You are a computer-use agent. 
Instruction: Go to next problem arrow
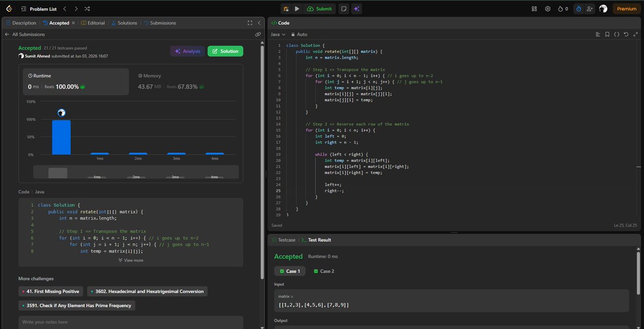pyautogui.click(x=76, y=9)
